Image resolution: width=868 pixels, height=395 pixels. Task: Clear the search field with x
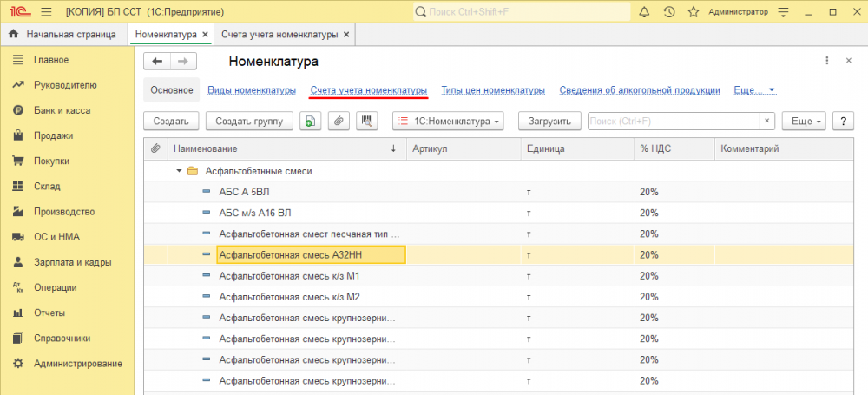(767, 122)
